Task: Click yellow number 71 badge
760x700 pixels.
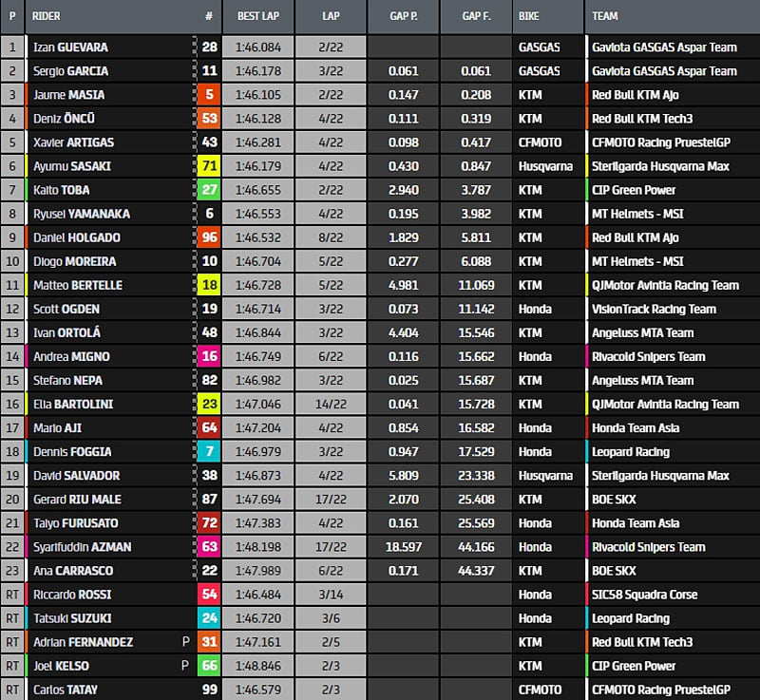Action: click(208, 166)
